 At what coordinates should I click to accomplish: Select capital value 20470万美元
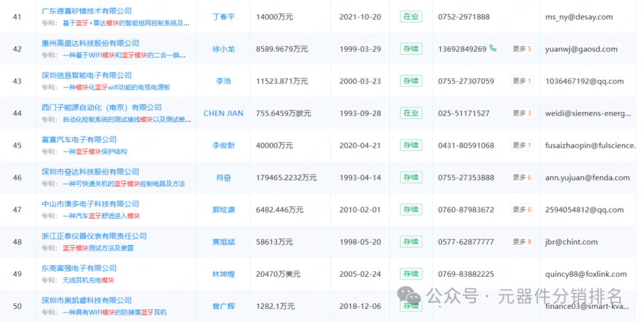(278, 274)
